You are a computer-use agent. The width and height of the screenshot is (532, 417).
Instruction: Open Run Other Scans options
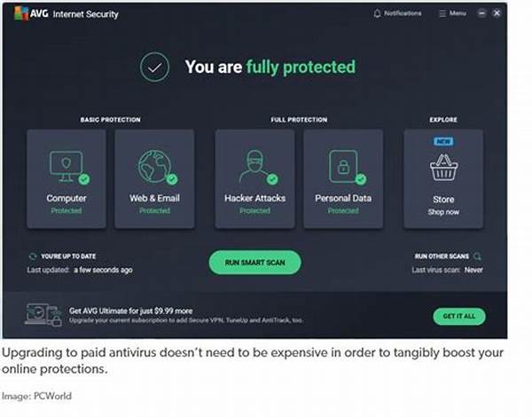click(443, 256)
